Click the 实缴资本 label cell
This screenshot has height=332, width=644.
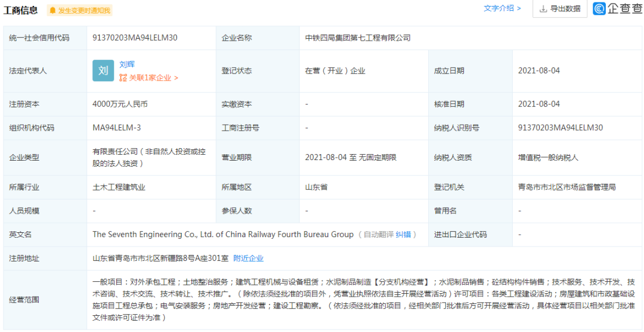click(259, 104)
